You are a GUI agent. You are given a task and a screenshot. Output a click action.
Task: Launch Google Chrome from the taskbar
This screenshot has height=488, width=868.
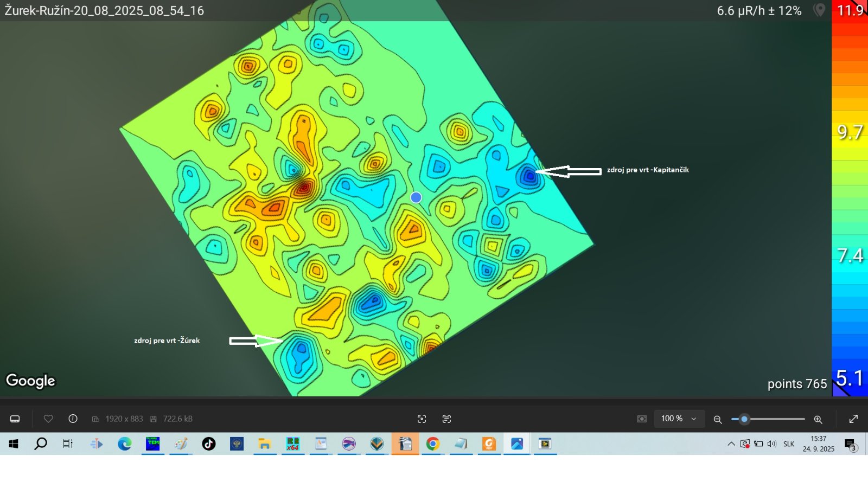(432, 444)
